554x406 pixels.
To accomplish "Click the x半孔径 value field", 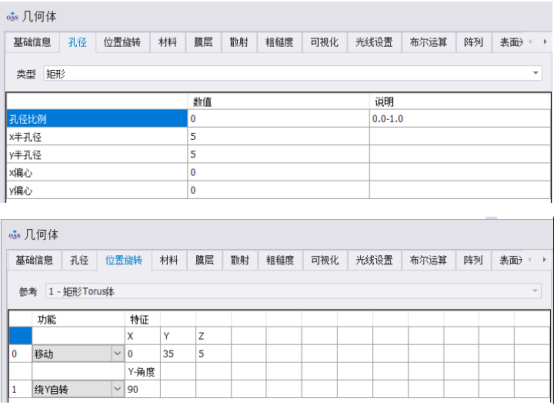I will click(278, 136).
